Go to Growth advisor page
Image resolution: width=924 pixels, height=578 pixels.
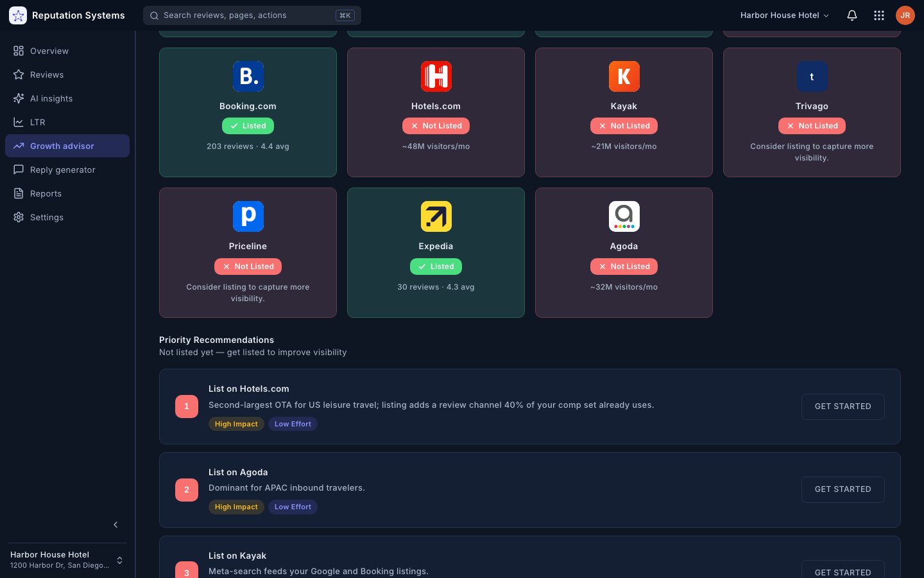tap(67, 146)
